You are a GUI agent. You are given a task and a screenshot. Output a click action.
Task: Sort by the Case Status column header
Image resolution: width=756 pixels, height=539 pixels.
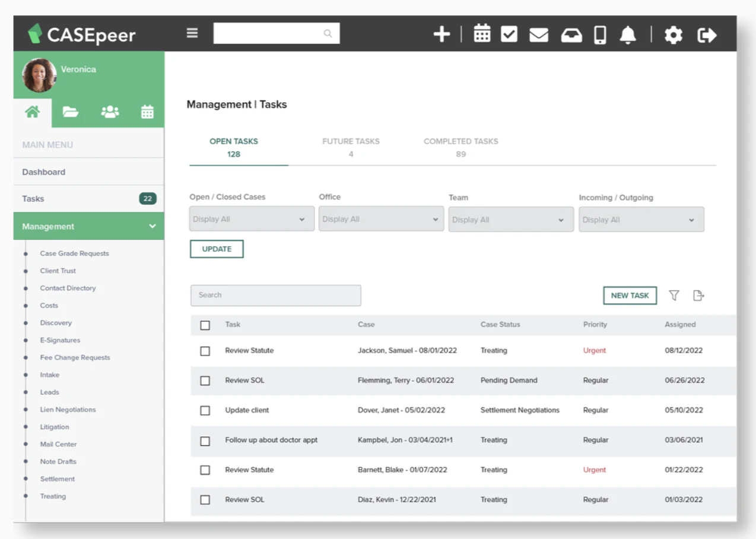click(500, 325)
